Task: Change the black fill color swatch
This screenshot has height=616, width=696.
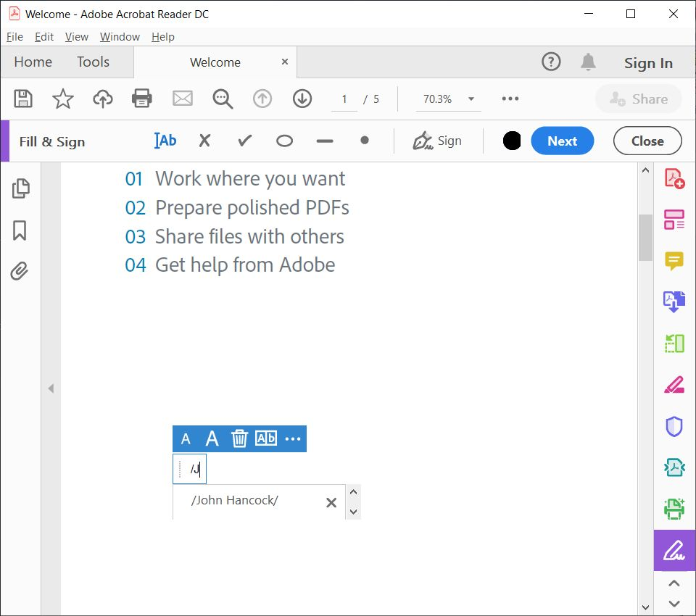Action: pos(512,141)
